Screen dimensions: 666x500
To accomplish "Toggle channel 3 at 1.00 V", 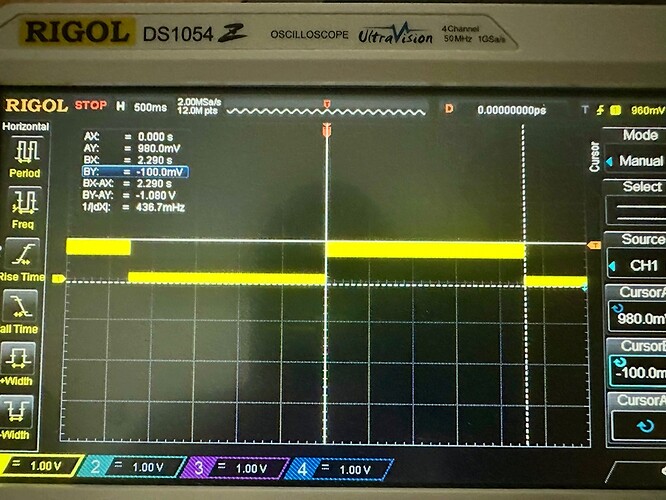I will (233, 467).
